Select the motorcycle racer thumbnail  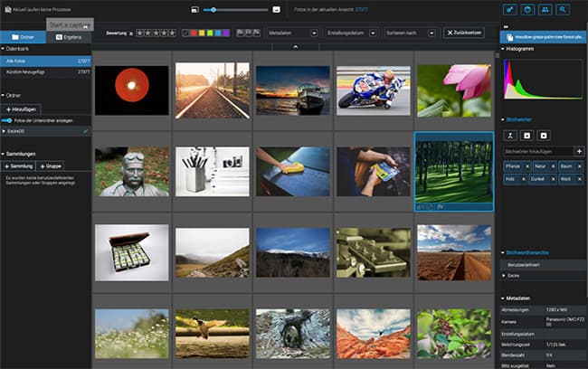pyautogui.click(x=373, y=90)
